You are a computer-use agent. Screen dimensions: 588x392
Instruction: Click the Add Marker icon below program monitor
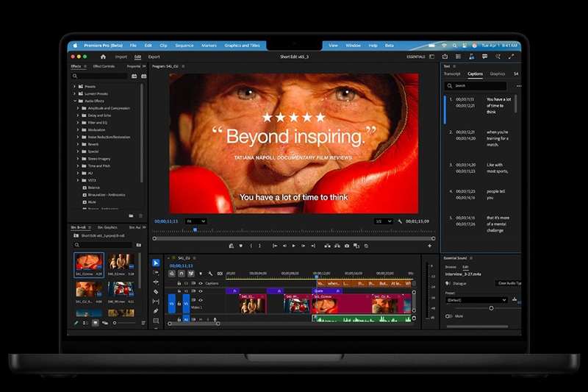tap(241, 246)
